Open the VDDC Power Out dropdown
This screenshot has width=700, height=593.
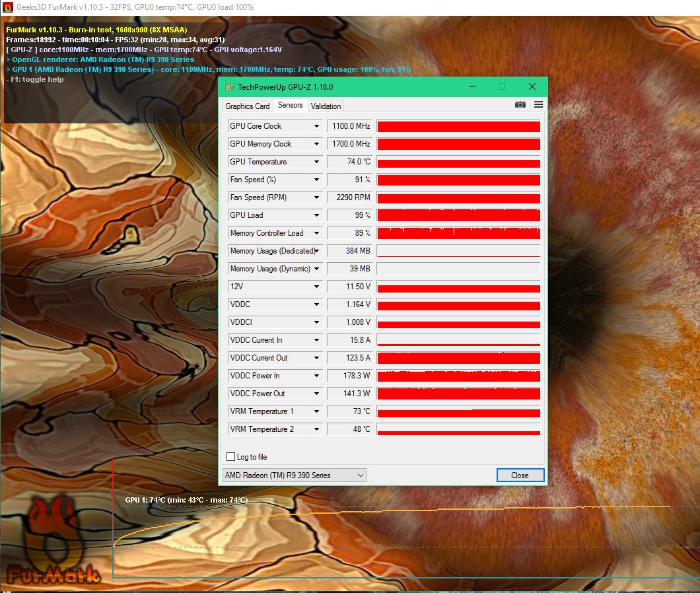[316, 394]
